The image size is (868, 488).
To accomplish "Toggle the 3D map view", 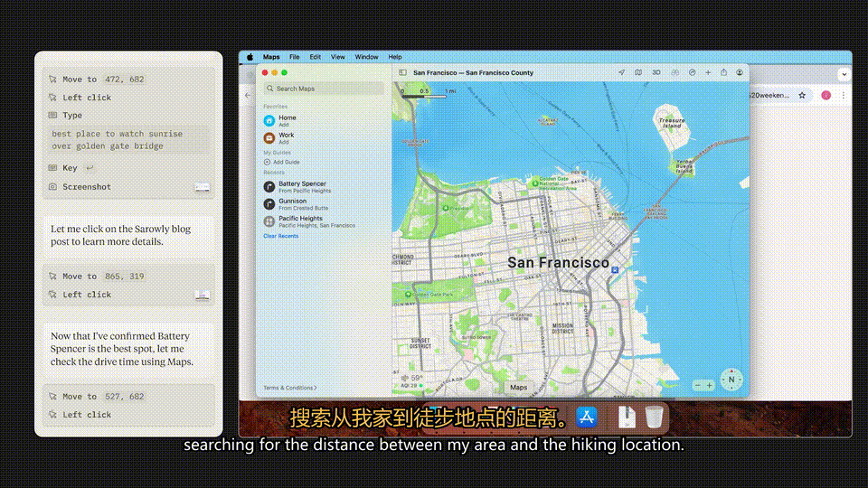I will pyautogui.click(x=656, y=72).
